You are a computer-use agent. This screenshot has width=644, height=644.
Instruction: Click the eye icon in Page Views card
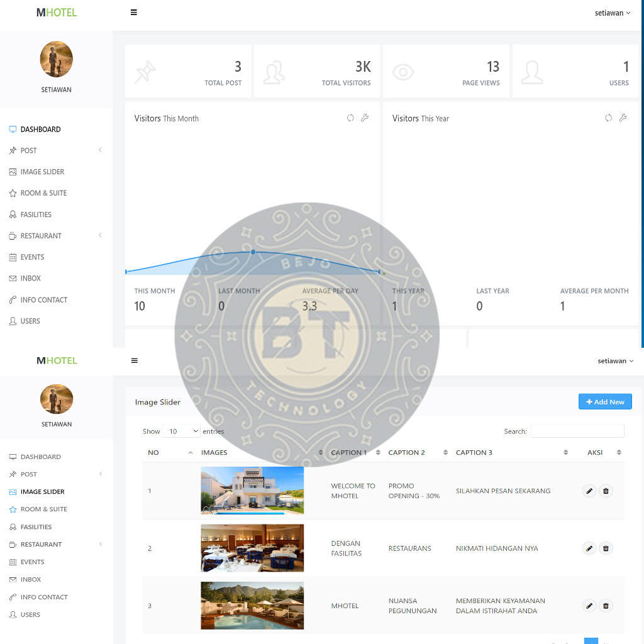pyautogui.click(x=403, y=72)
